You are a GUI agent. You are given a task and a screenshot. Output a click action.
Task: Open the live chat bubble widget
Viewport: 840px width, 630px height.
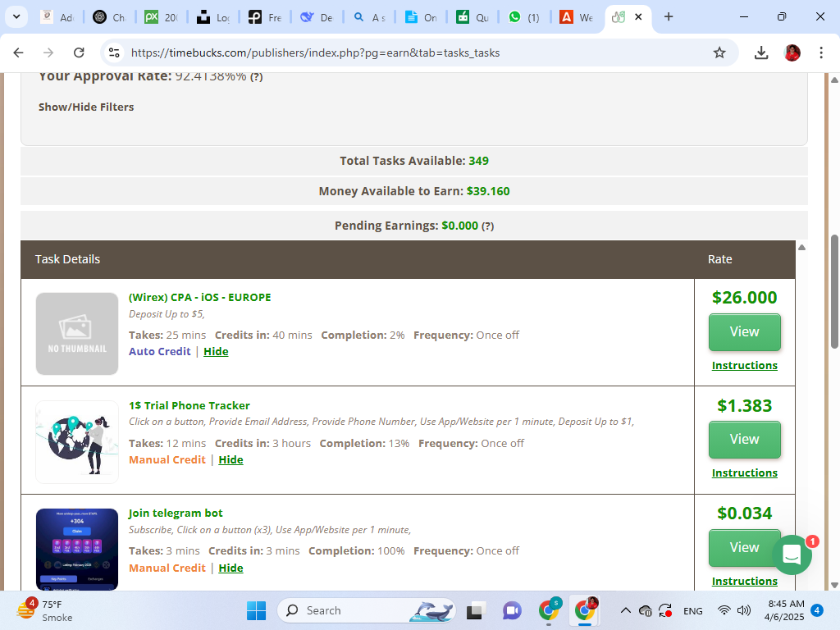(x=792, y=555)
